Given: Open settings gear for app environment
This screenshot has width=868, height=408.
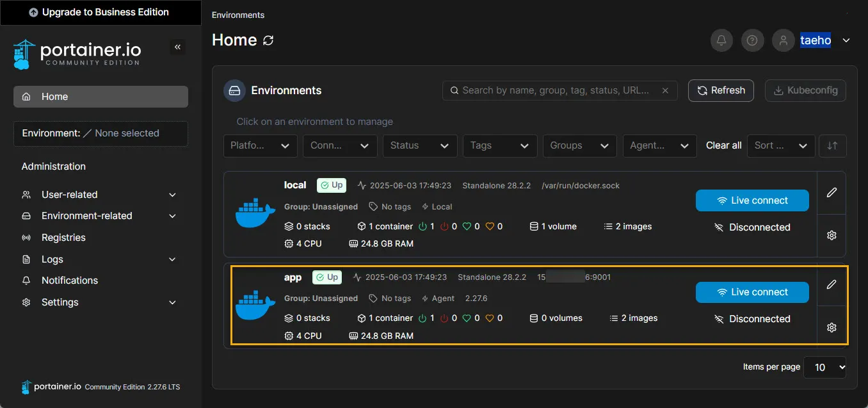Looking at the screenshot, I should (x=832, y=327).
